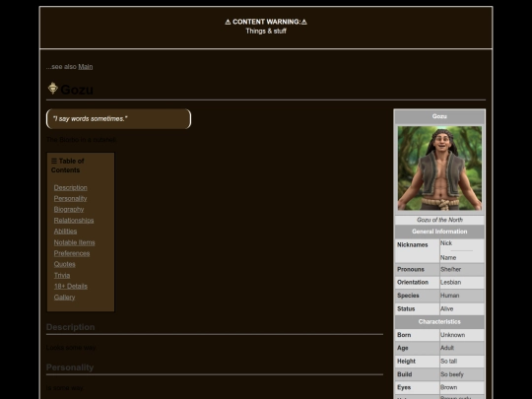
Task: Click the "I say words sometimes." quote box
Action: (x=119, y=119)
